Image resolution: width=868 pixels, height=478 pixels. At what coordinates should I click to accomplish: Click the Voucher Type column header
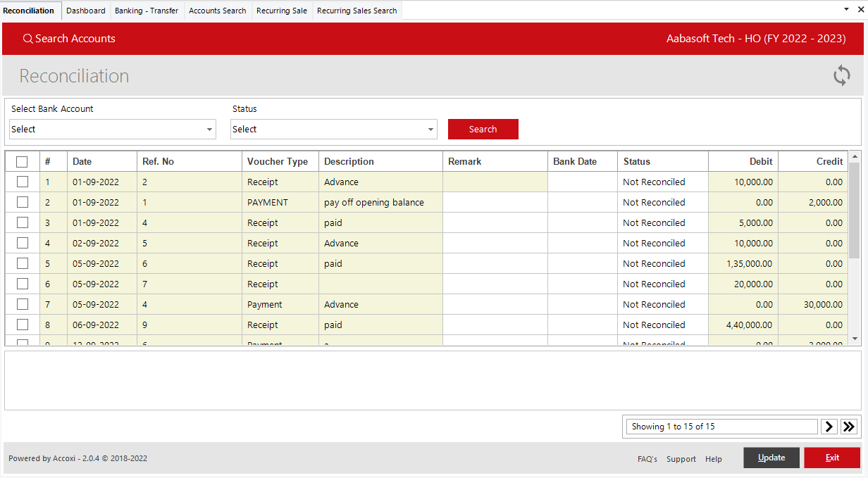(x=280, y=162)
